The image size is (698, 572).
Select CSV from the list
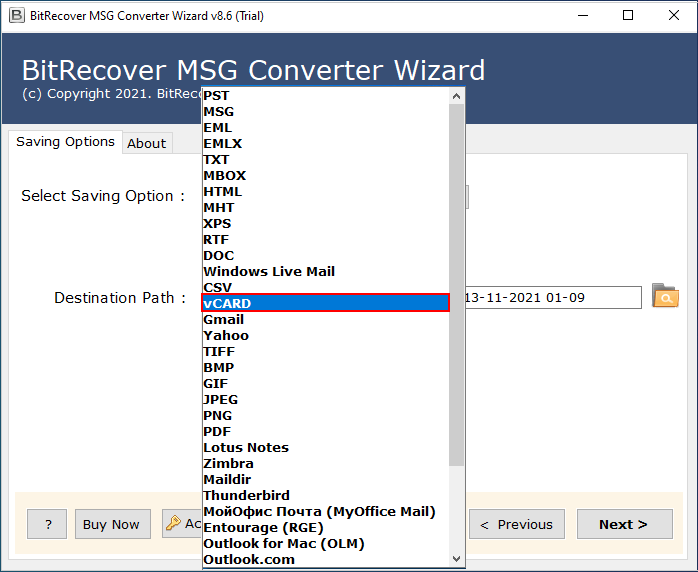coord(326,288)
